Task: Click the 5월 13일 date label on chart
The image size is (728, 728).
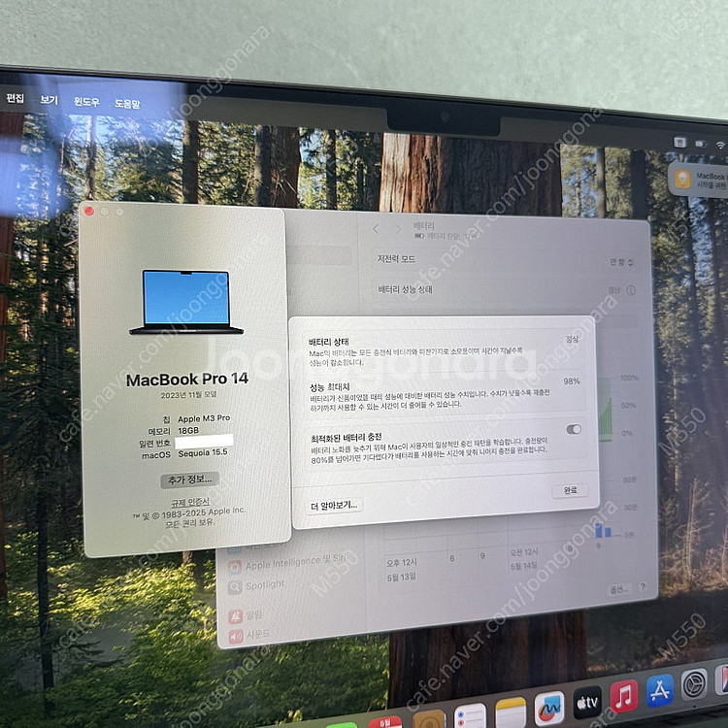Action: coord(401,577)
